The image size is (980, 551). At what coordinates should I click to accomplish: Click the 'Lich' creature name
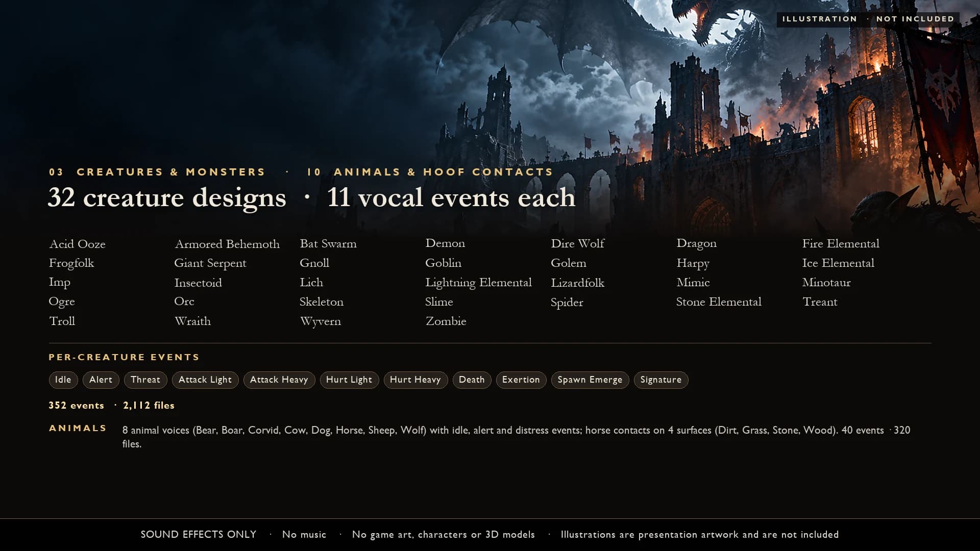311,283
